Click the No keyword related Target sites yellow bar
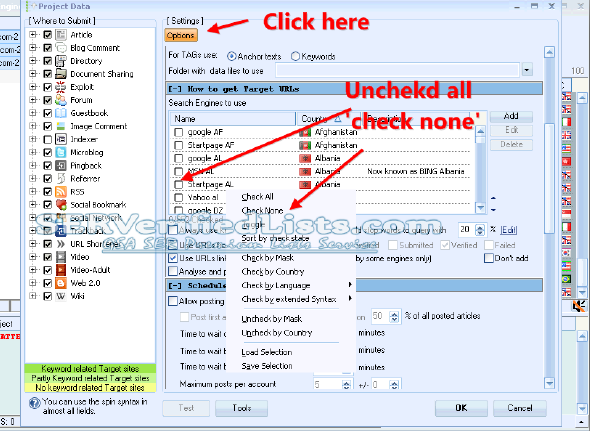 tap(90, 387)
